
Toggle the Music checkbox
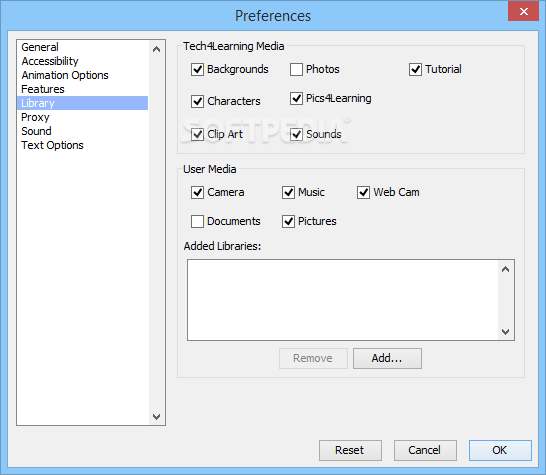pos(288,192)
